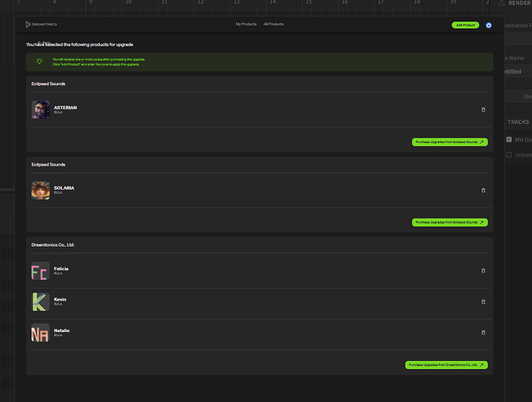Select the Kevin product name

[60, 299]
